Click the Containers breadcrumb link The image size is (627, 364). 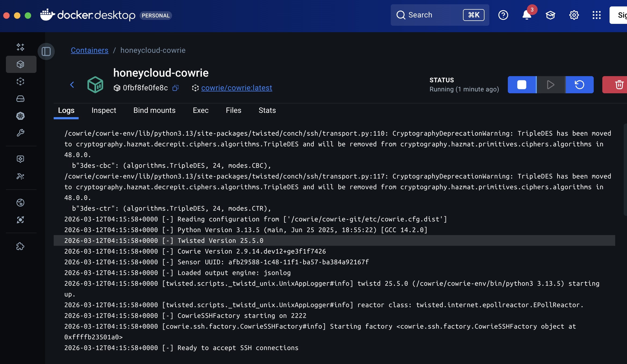click(x=90, y=50)
